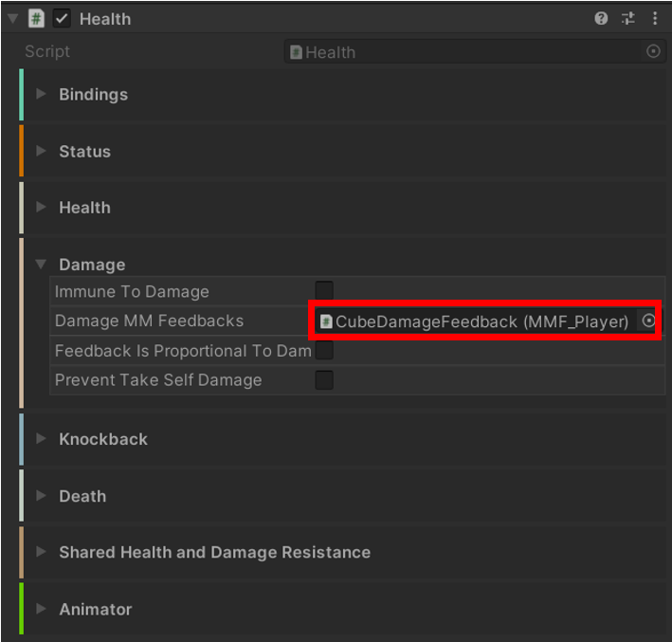Viewport: 672px width, 642px height.
Task: Expand the Knockback section
Action: pyautogui.click(x=41, y=439)
